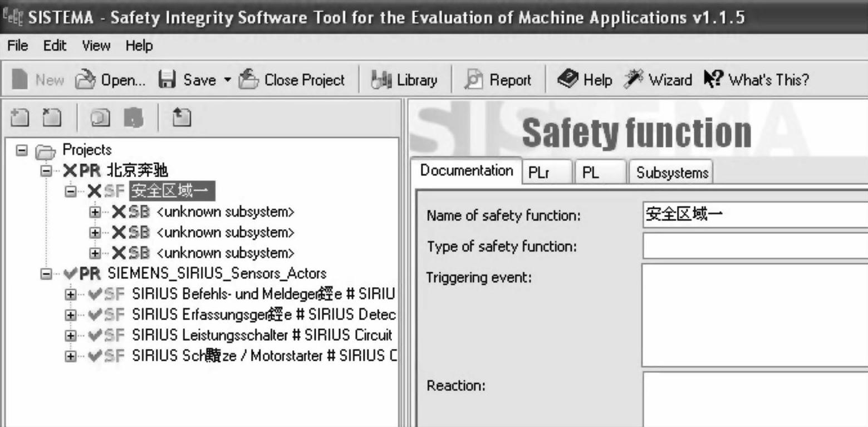Open the Help menu
The width and height of the screenshot is (868, 427).
coord(139,46)
